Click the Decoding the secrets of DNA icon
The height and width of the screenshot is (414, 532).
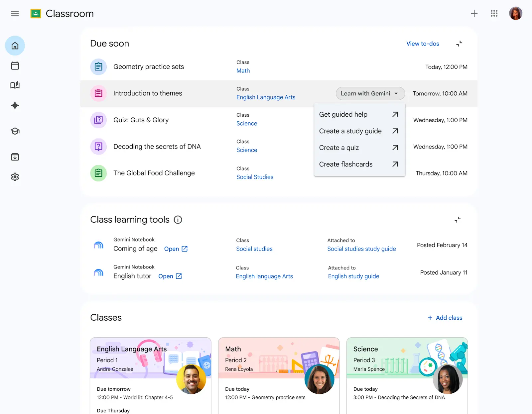pyautogui.click(x=98, y=147)
